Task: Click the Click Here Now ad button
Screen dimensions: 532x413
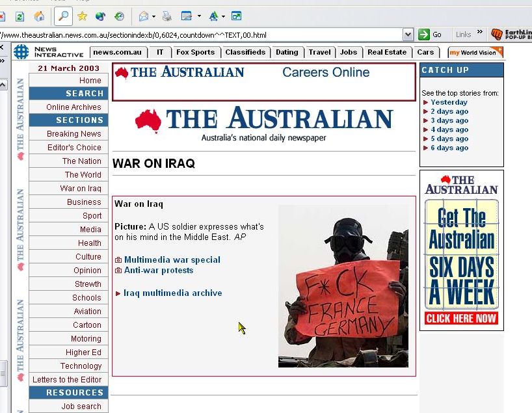Action: coord(461,318)
